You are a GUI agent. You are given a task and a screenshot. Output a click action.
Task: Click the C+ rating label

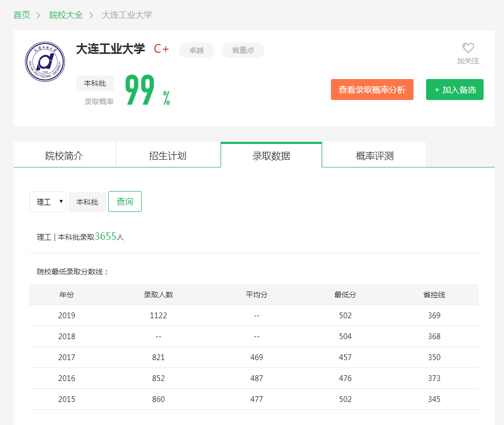coord(161,49)
